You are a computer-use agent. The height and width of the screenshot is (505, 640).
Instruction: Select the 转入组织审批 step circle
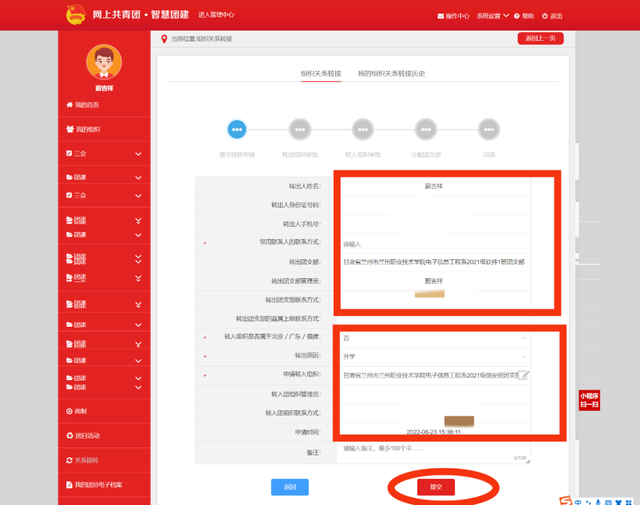pos(363,129)
